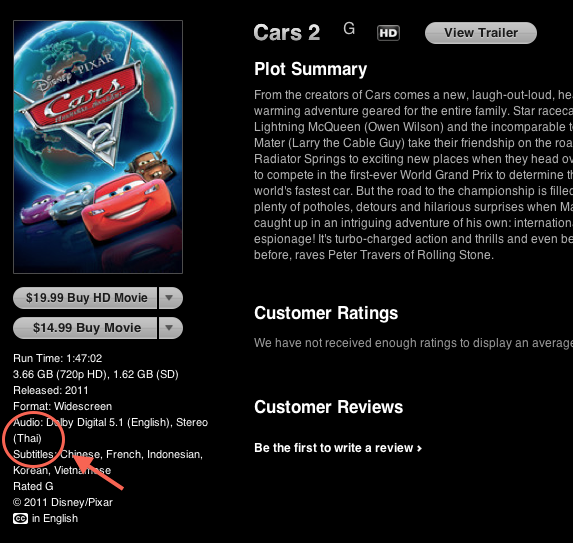Image resolution: width=573 pixels, height=543 pixels.
Task: Click the 'Rated G' text in movie details
Action: (x=33, y=486)
